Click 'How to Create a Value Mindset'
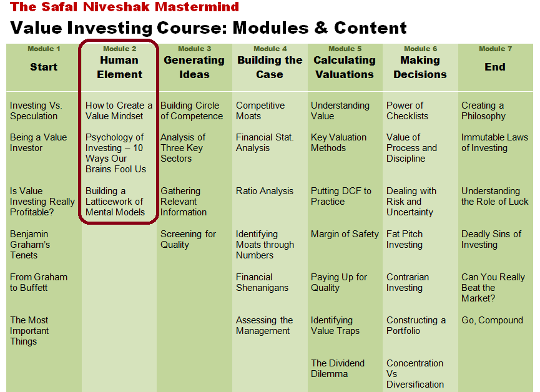The width and height of the screenshot is (540, 392). (x=119, y=110)
